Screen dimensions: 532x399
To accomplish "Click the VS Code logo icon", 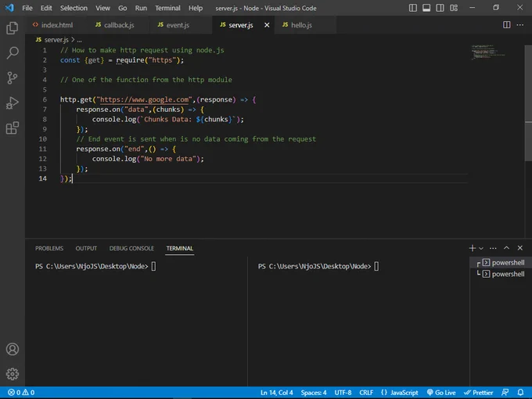I will tap(9, 8).
